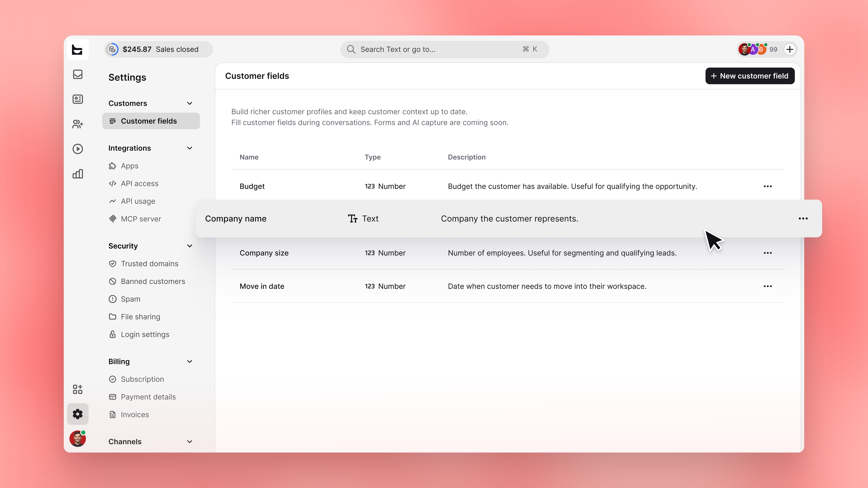Select the Budget field name
Image resolution: width=868 pixels, height=488 pixels.
252,186
